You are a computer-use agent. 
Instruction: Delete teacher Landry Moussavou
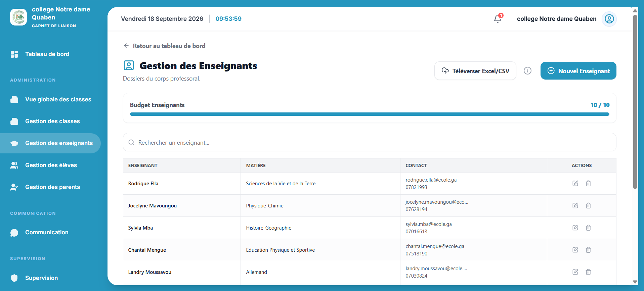coord(588,272)
